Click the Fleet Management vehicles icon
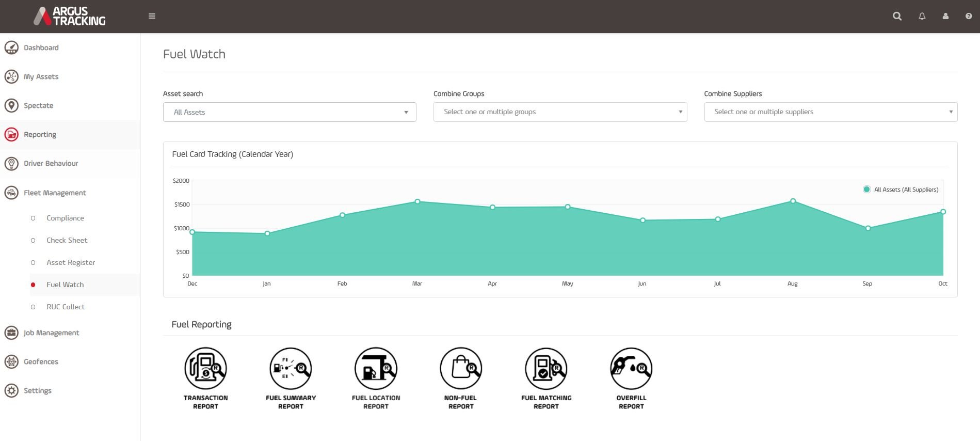The image size is (980, 441). pos(11,193)
